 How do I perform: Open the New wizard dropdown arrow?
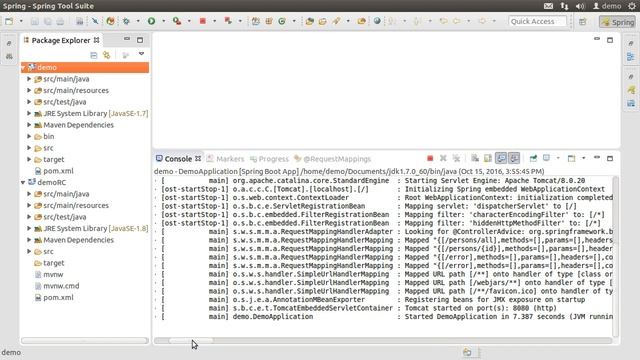pyautogui.click(x=21, y=21)
